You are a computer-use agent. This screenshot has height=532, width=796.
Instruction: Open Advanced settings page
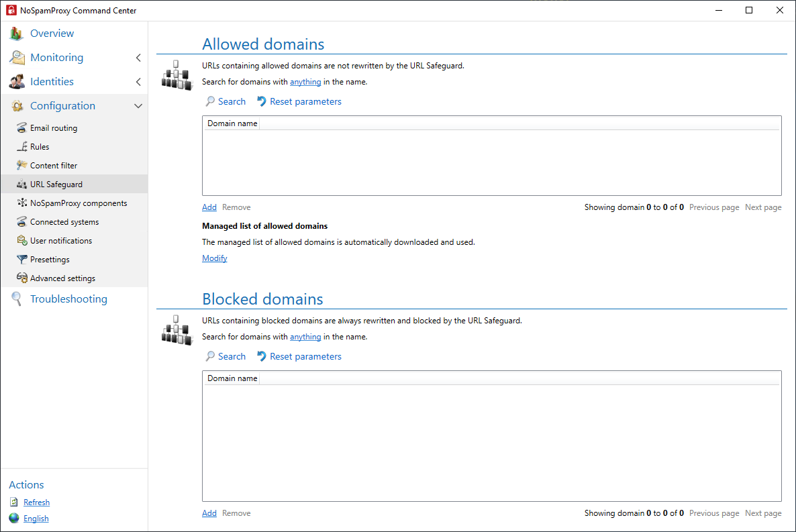(62, 278)
